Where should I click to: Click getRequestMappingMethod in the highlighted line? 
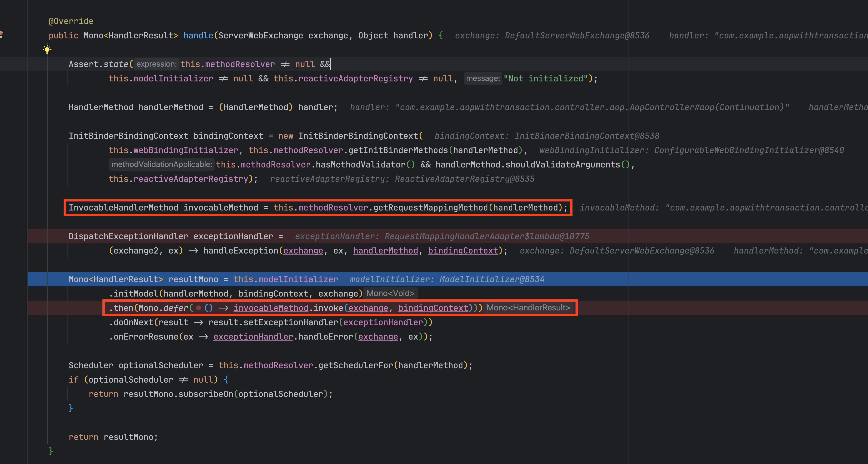point(430,207)
